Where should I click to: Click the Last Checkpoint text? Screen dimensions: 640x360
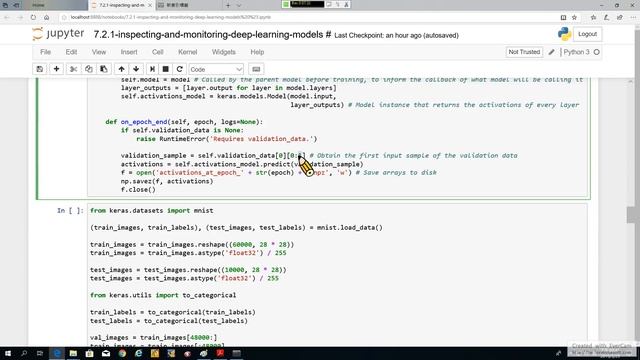396,36
